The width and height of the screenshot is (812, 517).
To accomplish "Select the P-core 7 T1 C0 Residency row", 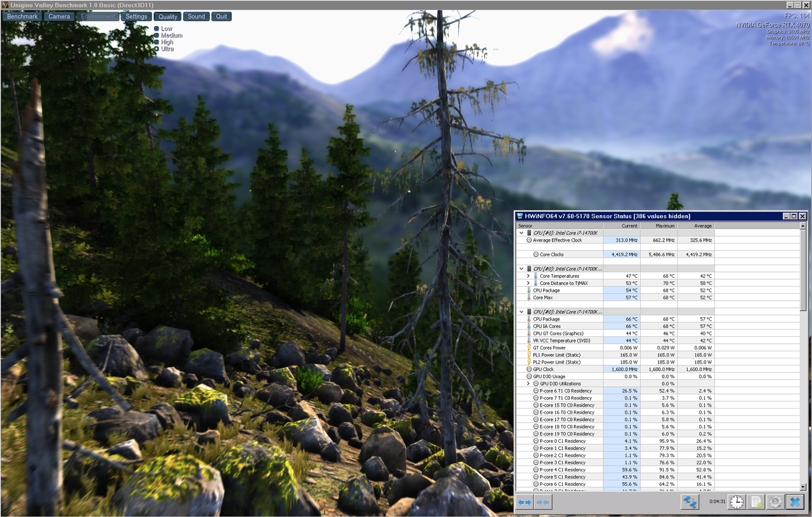I will (615, 398).
